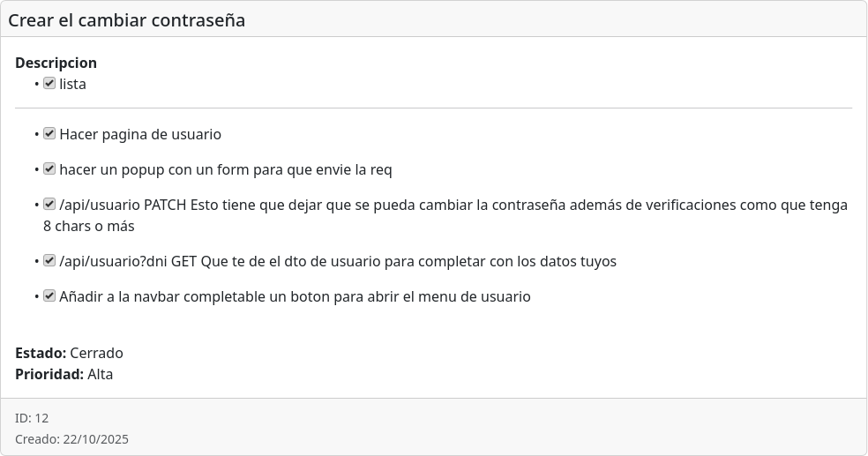Click the "Creado: 22/10/2025" date text
The width and height of the screenshot is (868, 456).
(x=72, y=439)
